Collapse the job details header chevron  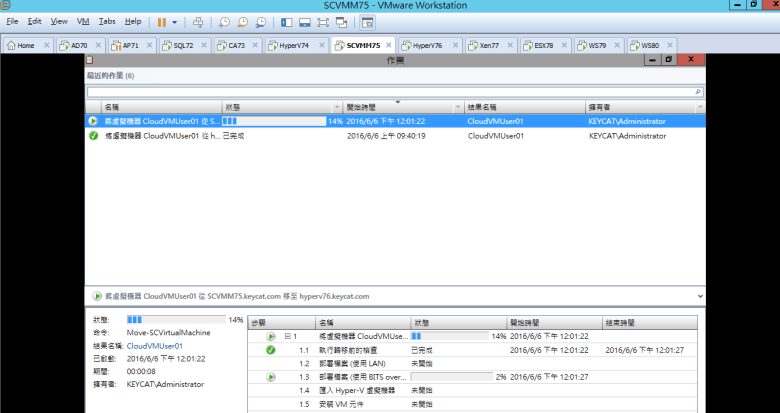click(x=698, y=296)
